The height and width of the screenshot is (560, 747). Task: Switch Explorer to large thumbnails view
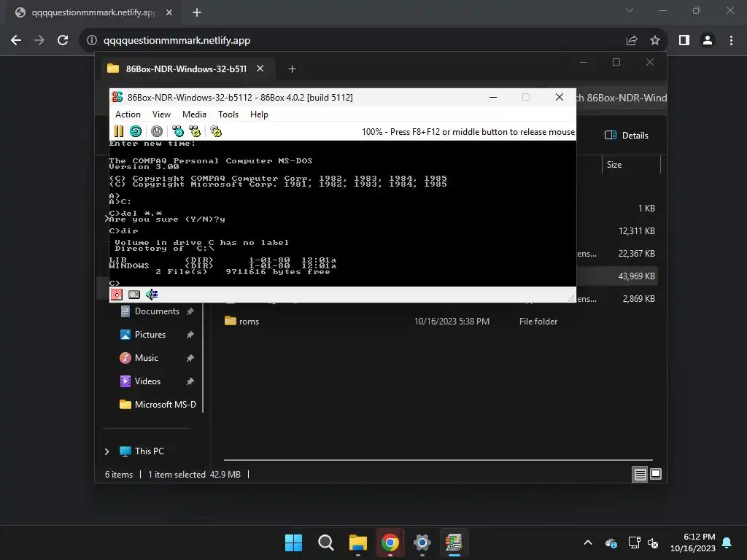tap(656, 474)
